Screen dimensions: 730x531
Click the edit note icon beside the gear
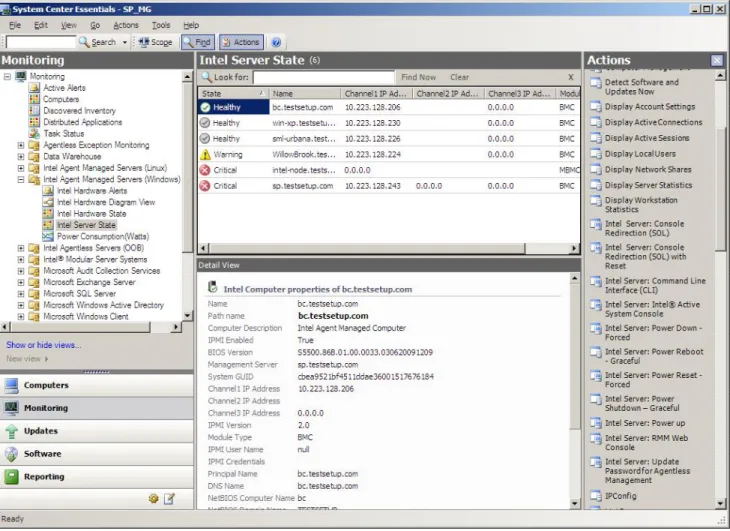coord(169,499)
